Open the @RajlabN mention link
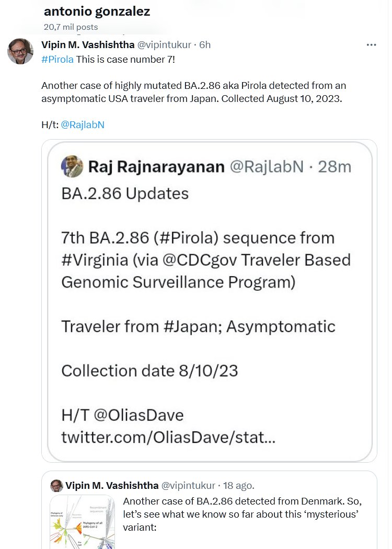This screenshot has height=549, width=392. [x=83, y=125]
